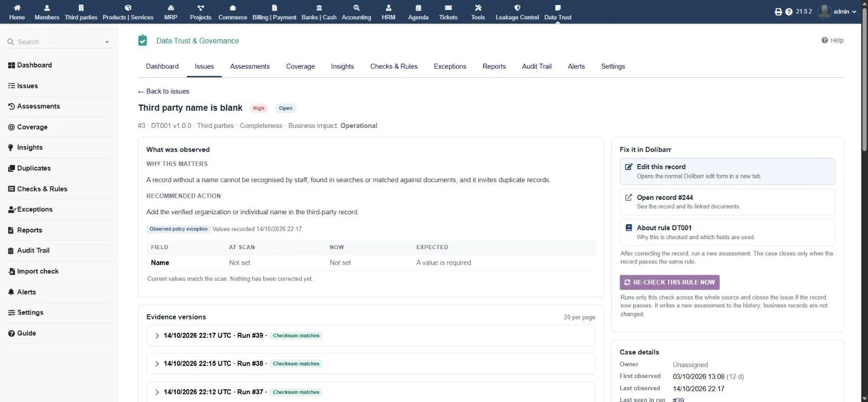The height and width of the screenshot is (402, 868).
Task: Click the Data Trust & Governance clipboard icon
Action: [143, 40]
